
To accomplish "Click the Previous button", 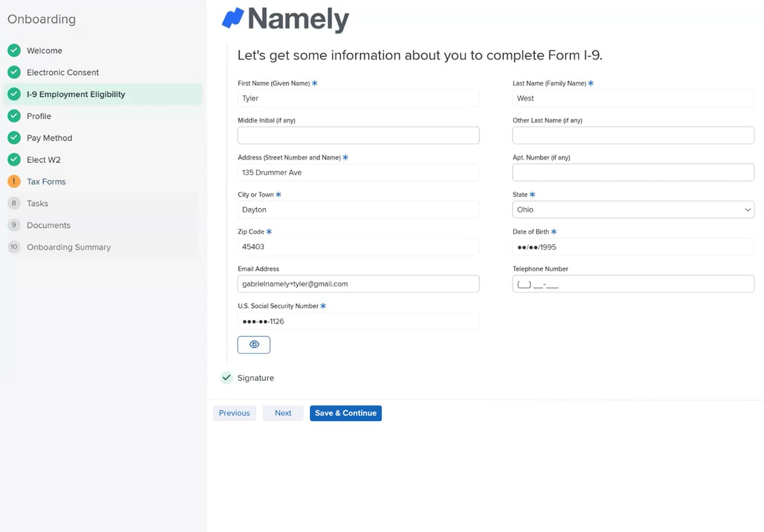I will click(234, 413).
